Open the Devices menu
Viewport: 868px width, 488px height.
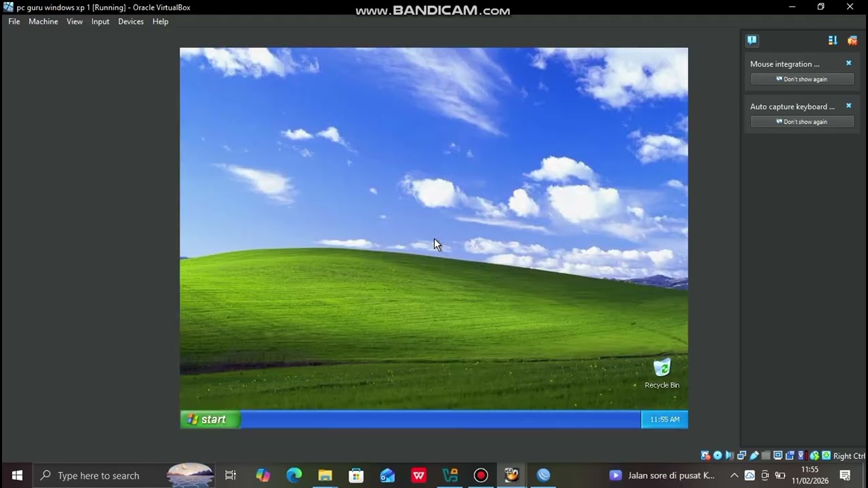tap(131, 22)
